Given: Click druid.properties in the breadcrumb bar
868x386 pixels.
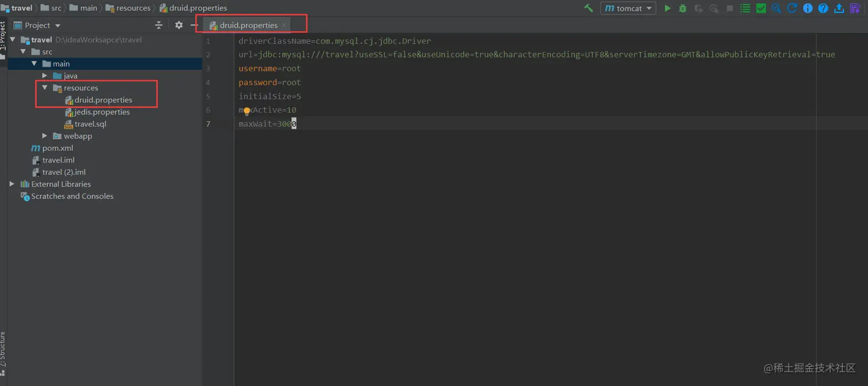Looking at the screenshot, I should (193, 8).
